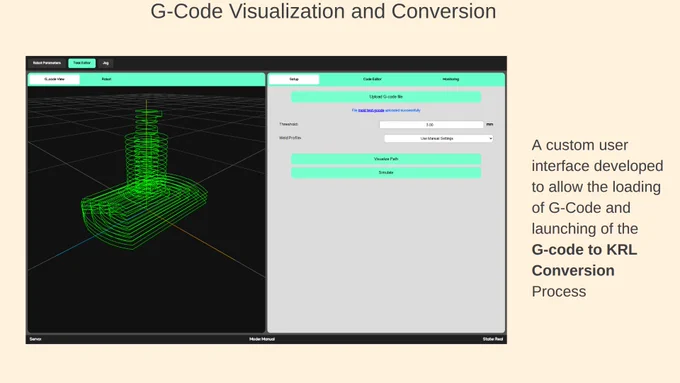Click the 'Mode Manual' status bar text
Screen dimensions: 680x383
click(262, 339)
